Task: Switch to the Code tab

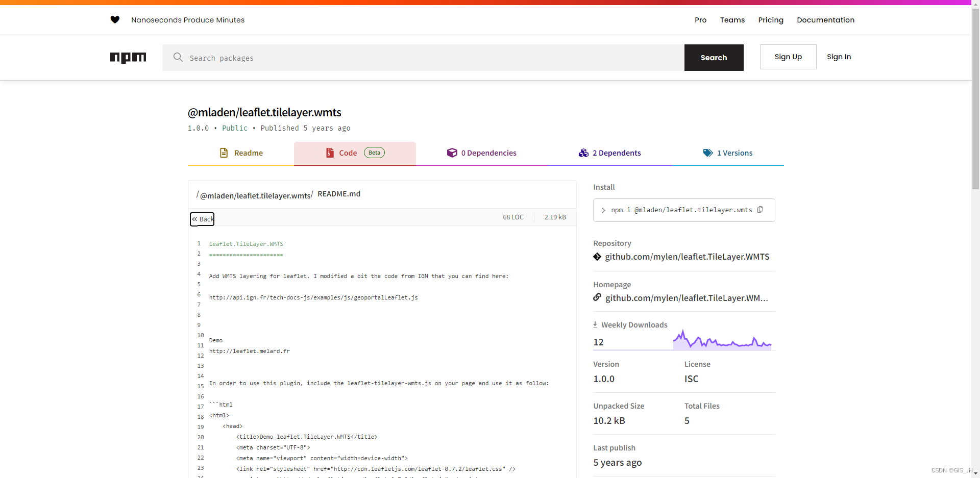Action: 355,153
